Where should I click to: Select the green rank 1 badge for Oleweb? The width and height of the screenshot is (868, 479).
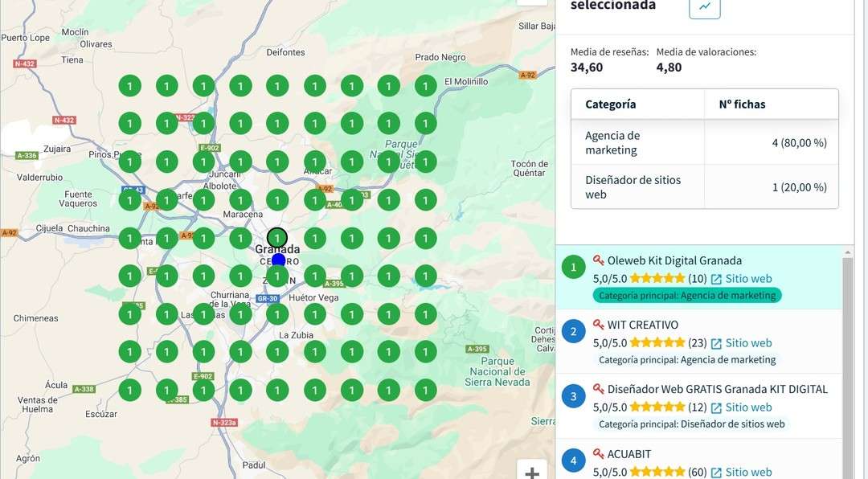[573, 268]
